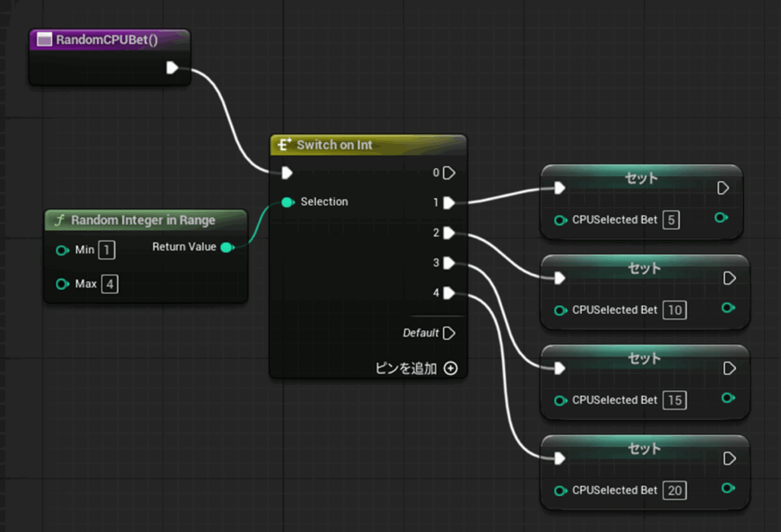Click the Switch on Int execution input pin
This screenshot has height=532, width=781.
[x=286, y=173]
